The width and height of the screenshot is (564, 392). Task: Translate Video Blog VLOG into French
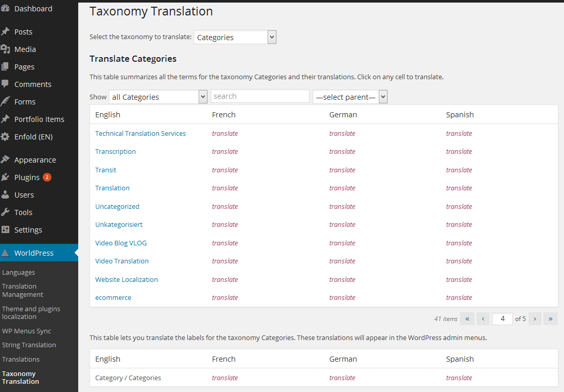coord(225,243)
